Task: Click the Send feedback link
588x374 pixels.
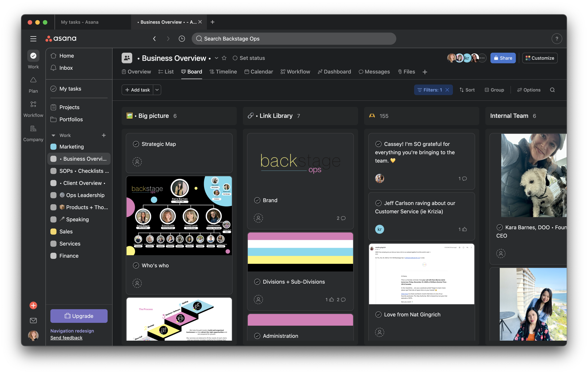Action: coord(66,338)
